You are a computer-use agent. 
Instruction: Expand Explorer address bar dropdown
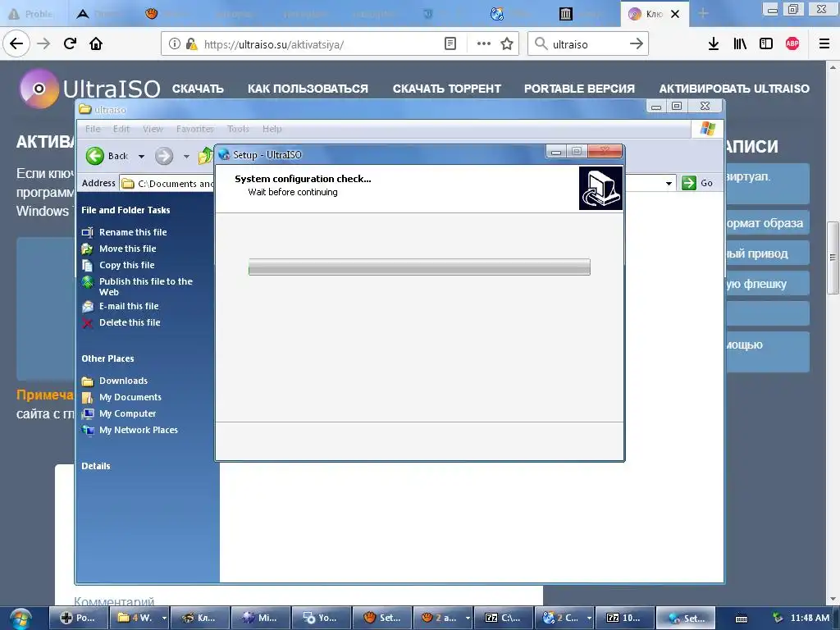click(669, 183)
